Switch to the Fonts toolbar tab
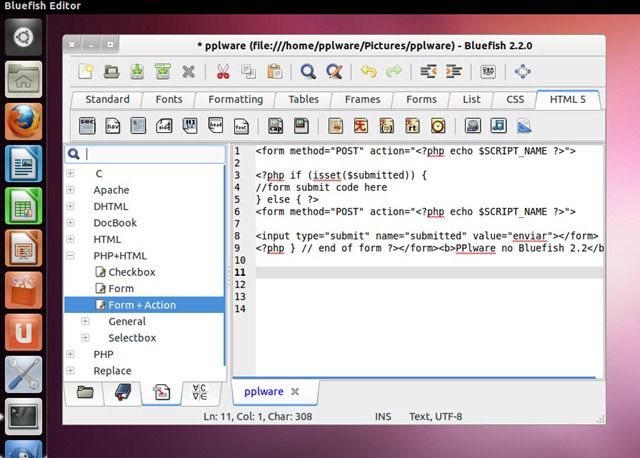Image resolution: width=640 pixels, height=458 pixels. [169, 99]
